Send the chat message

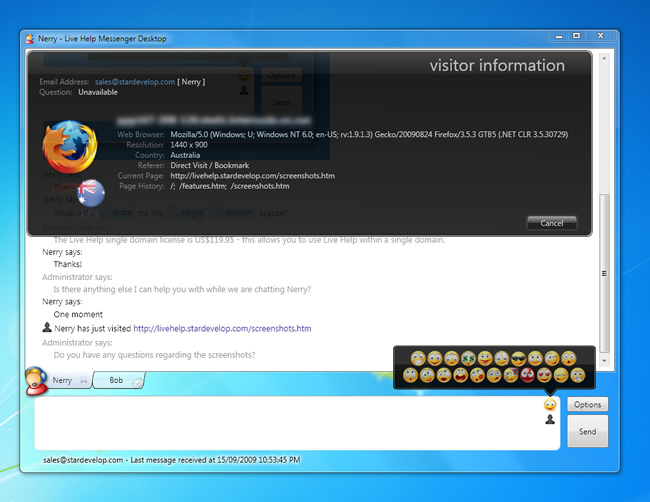tap(587, 431)
